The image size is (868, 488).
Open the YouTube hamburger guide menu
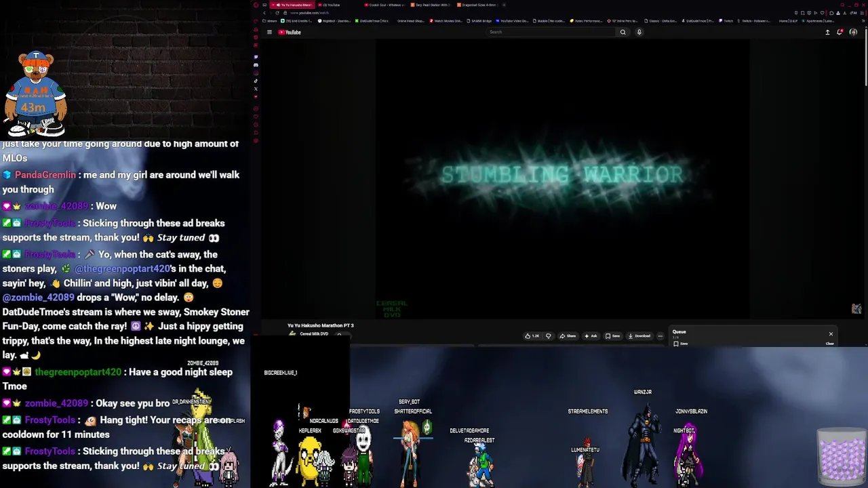pyautogui.click(x=269, y=32)
